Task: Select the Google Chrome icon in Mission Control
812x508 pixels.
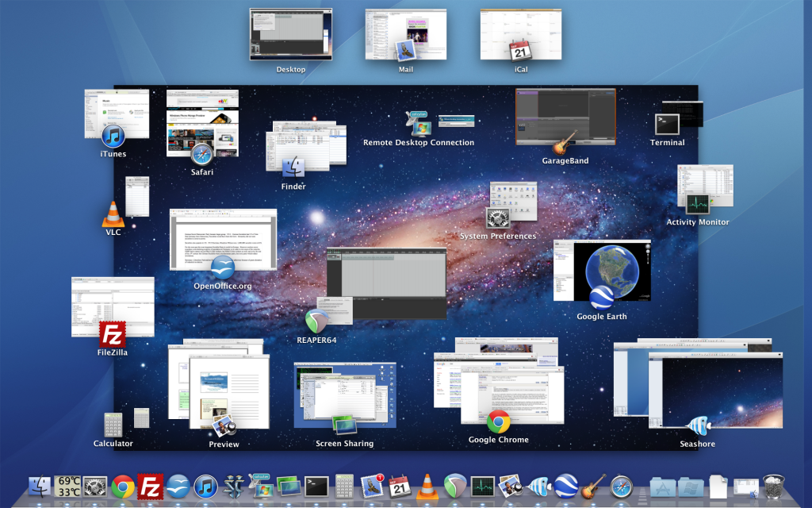Action: pos(498,421)
